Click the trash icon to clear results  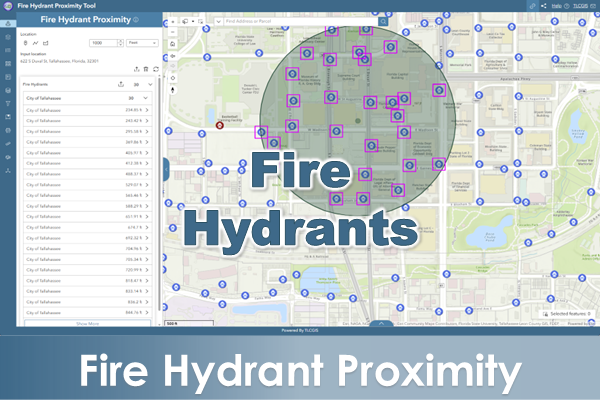[x=146, y=69]
